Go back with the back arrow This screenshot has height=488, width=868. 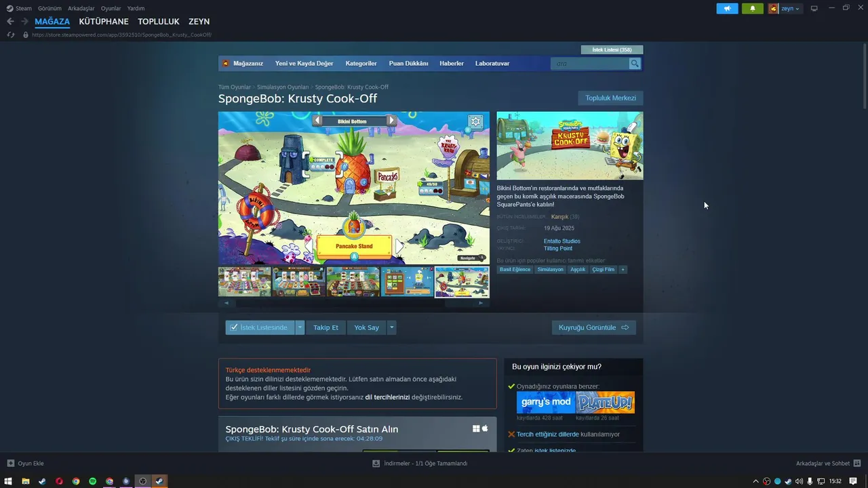click(10, 22)
